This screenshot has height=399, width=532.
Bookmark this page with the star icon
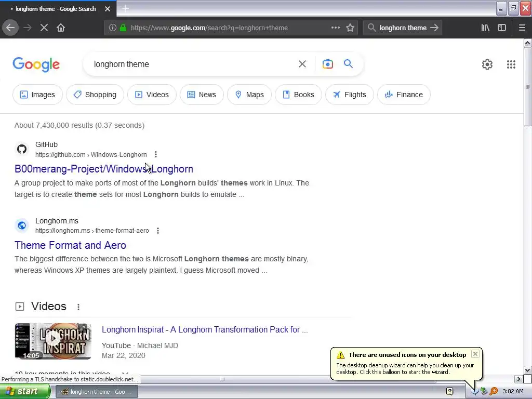click(350, 28)
